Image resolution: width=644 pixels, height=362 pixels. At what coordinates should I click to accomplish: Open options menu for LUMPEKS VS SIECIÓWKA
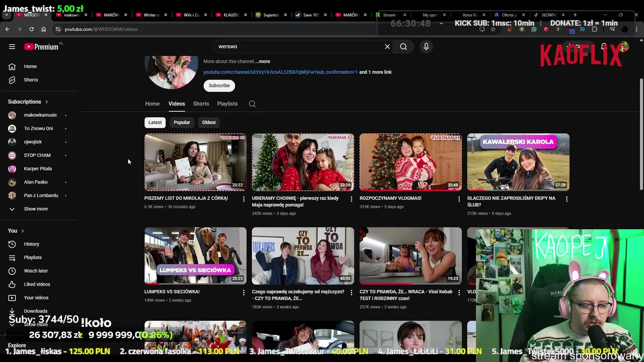(244, 293)
